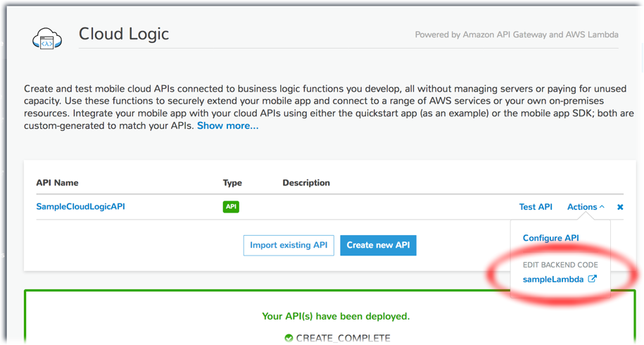Open the Test API link

pos(536,207)
